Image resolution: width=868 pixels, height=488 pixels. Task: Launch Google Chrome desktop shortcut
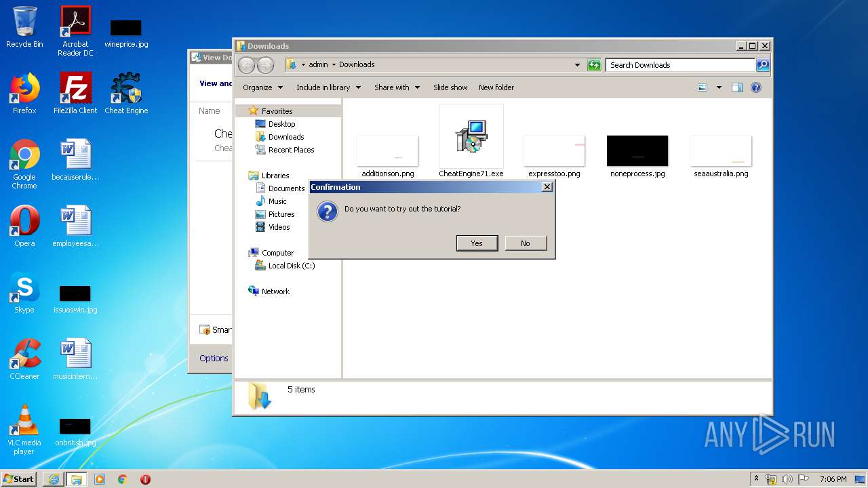pyautogui.click(x=24, y=164)
